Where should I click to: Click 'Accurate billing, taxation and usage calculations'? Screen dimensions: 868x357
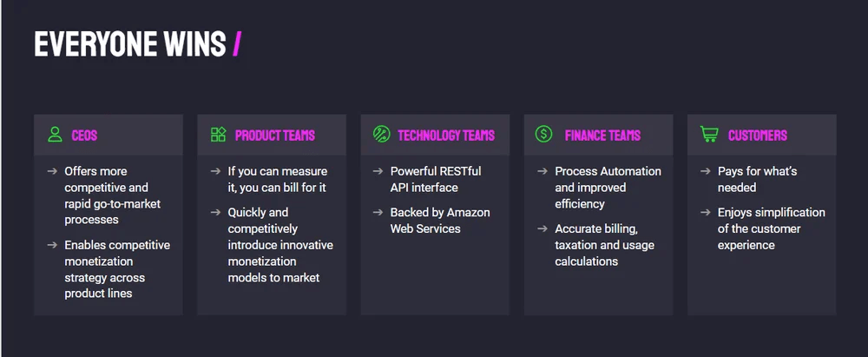(604, 245)
